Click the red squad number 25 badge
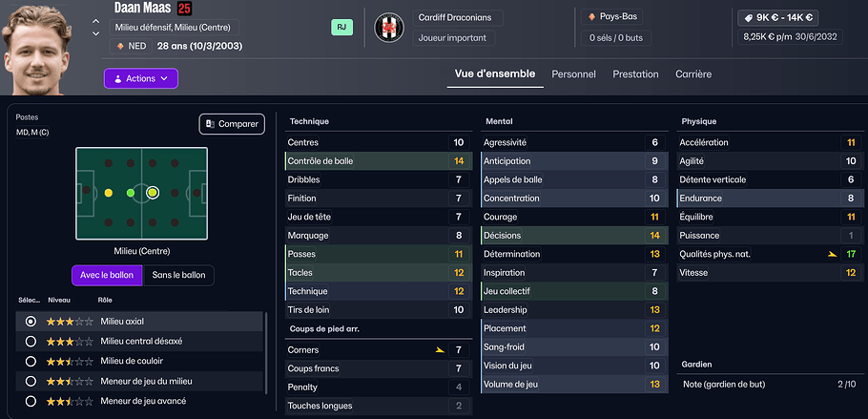 [x=184, y=9]
